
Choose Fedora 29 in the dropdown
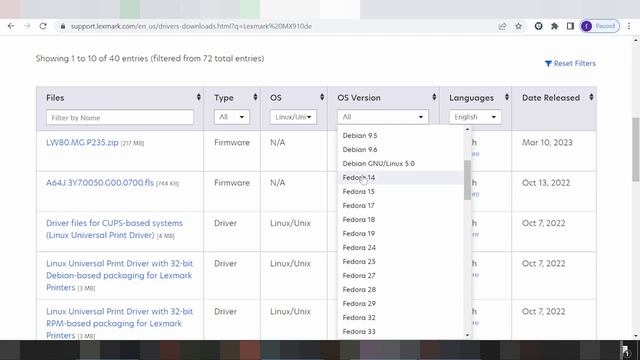click(401, 304)
